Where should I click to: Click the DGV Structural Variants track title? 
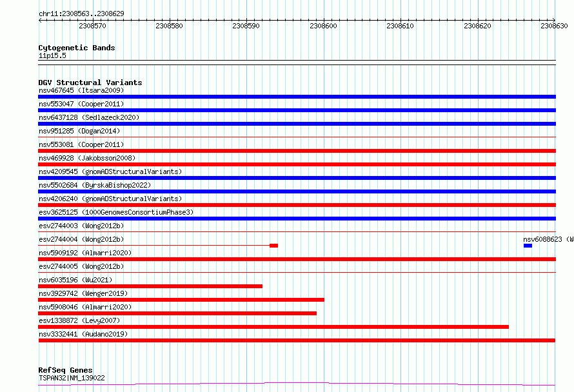[90, 83]
